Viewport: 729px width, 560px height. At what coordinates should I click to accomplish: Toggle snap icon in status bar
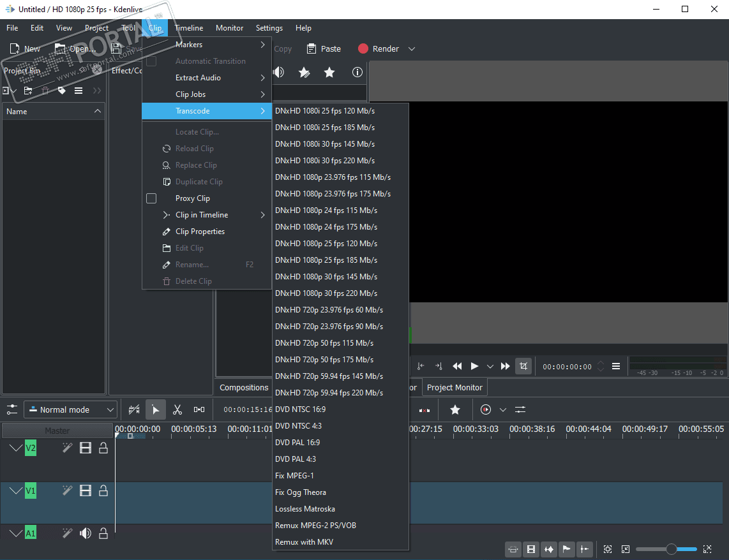click(x=584, y=549)
